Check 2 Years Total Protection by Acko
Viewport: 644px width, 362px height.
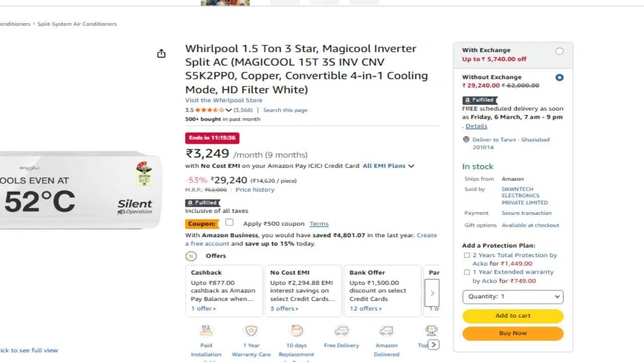(x=467, y=255)
